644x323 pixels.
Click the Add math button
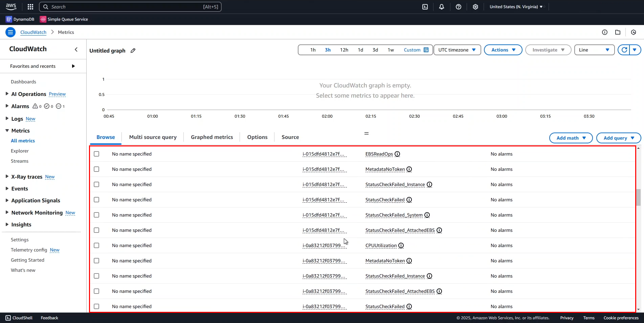click(x=571, y=138)
